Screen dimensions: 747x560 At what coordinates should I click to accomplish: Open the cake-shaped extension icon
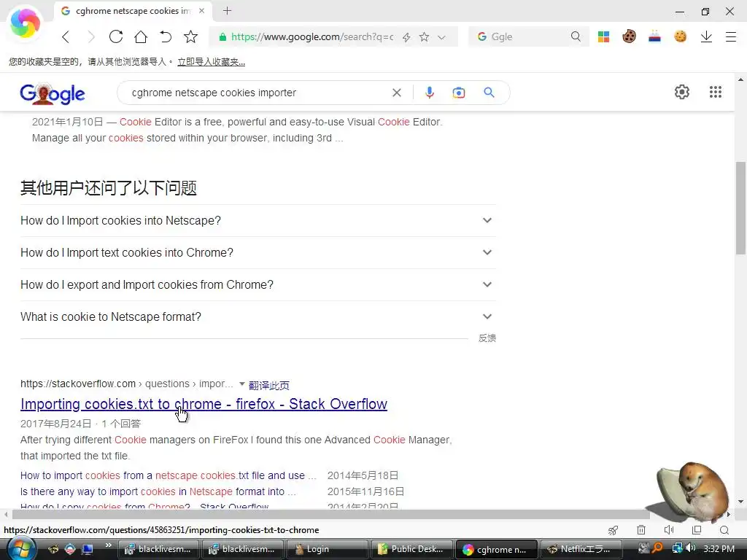(654, 36)
